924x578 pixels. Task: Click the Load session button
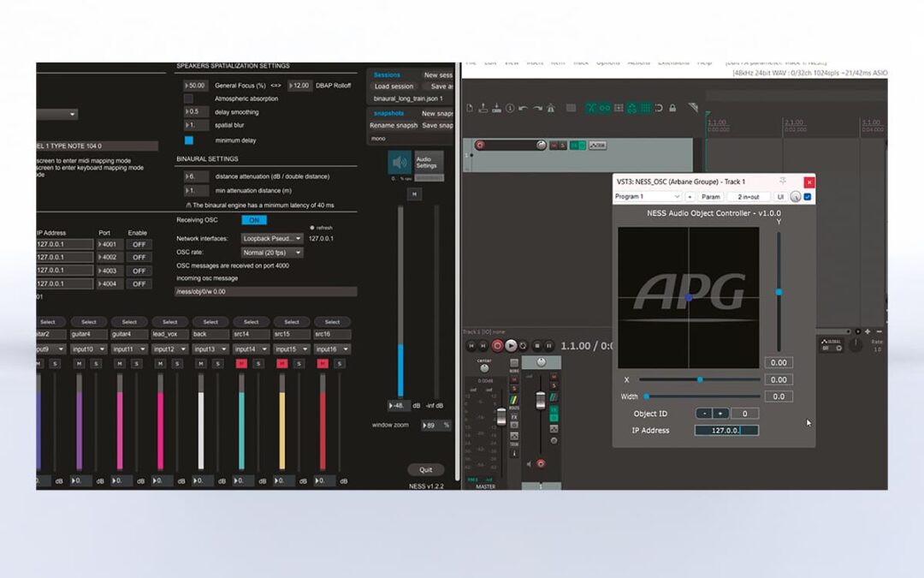pos(394,86)
